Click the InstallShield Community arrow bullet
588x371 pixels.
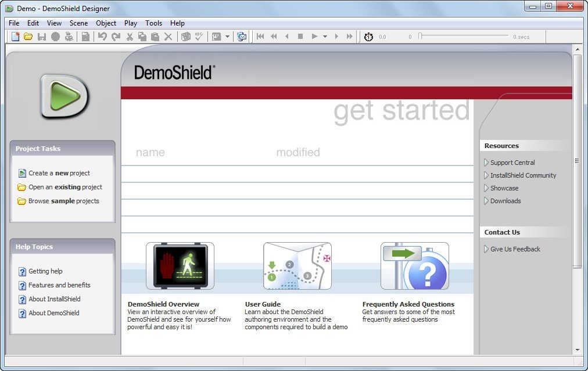486,175
